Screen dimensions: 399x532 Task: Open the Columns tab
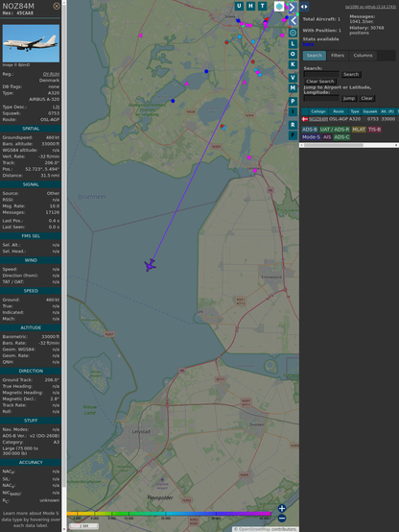point(363,56)
